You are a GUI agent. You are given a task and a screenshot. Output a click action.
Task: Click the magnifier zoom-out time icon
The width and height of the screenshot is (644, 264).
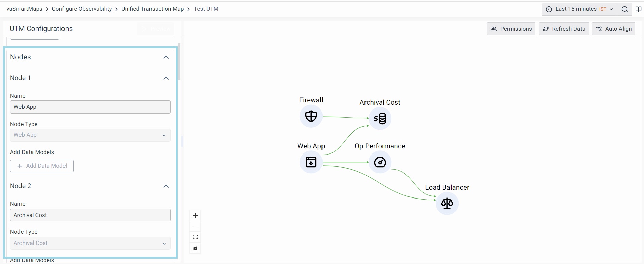pyautogui.click(x=625, y=9)
